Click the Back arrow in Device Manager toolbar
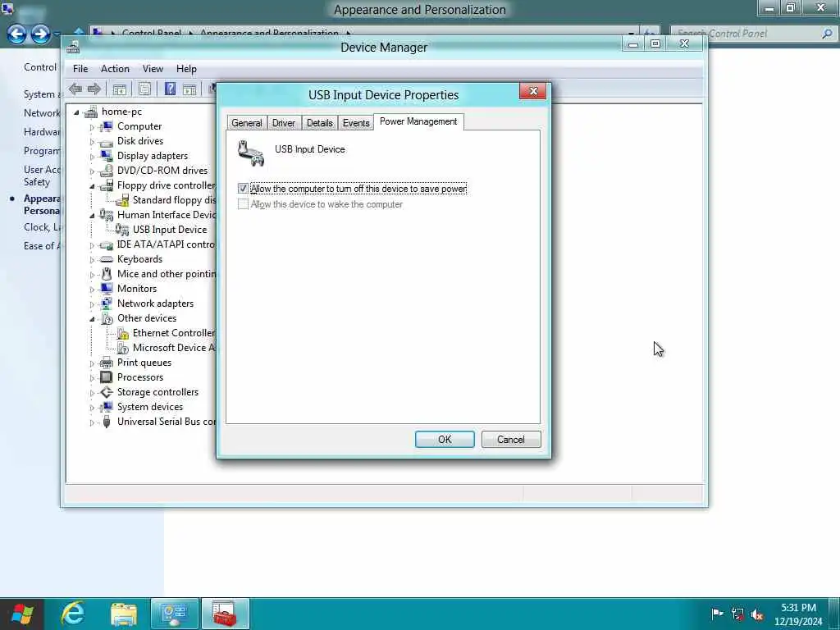Image resolution: width=840 pixels, height=630 pixels. tap(75, 89)
